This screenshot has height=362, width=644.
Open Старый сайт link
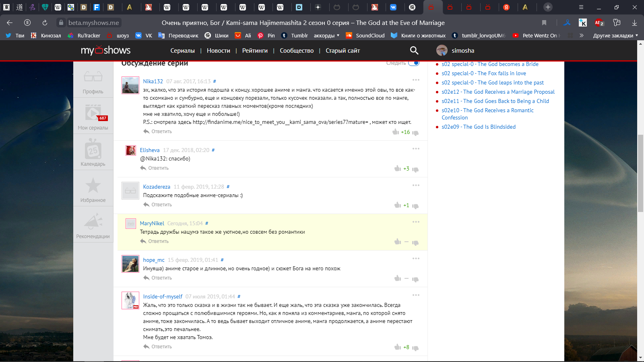[343, 51]
